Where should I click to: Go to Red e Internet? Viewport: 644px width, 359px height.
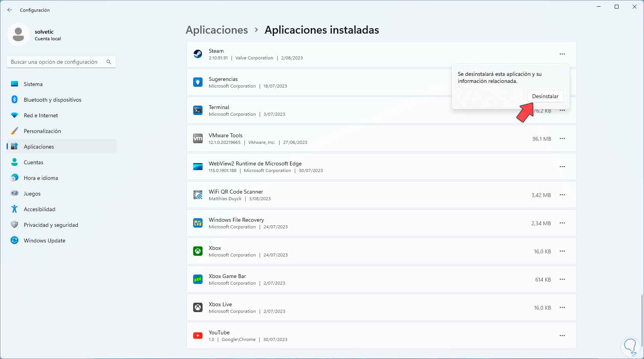(x=62, y=115)
